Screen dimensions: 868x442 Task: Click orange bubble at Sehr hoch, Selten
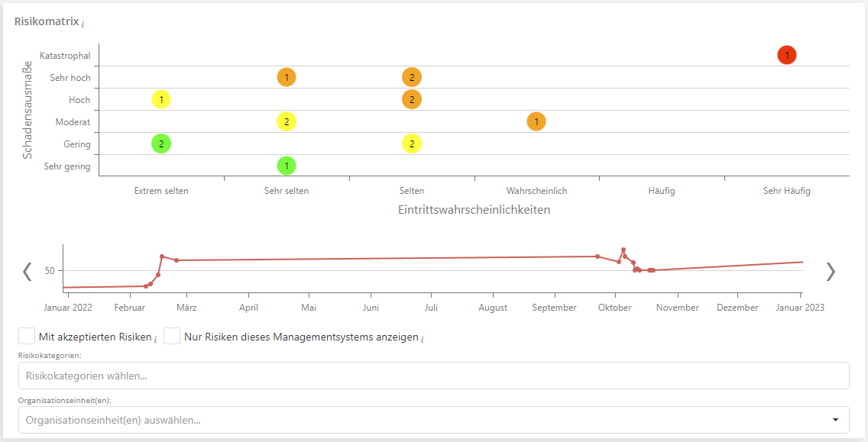point(412,77)
